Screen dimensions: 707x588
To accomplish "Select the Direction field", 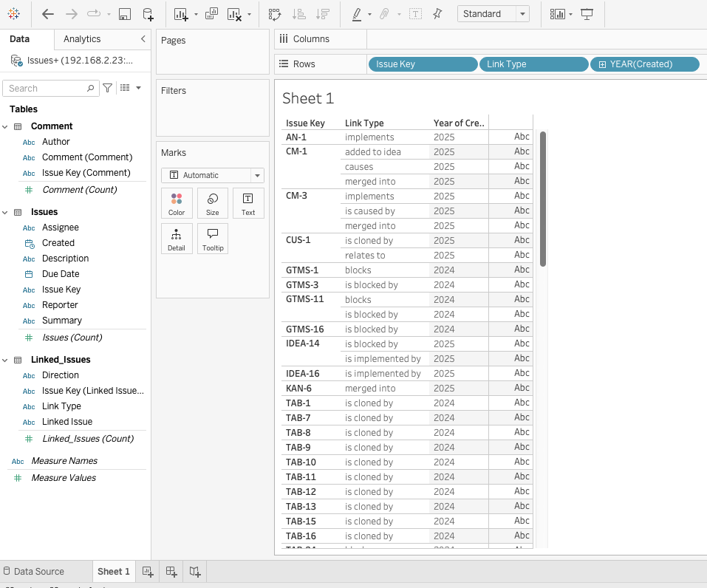I will coord(61,375).
